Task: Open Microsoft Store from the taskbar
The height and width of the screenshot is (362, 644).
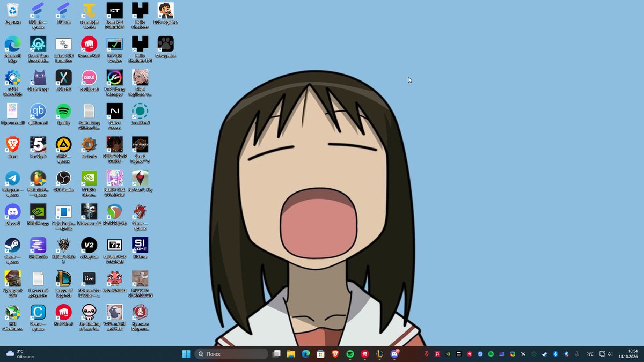Action: (320, 354)
